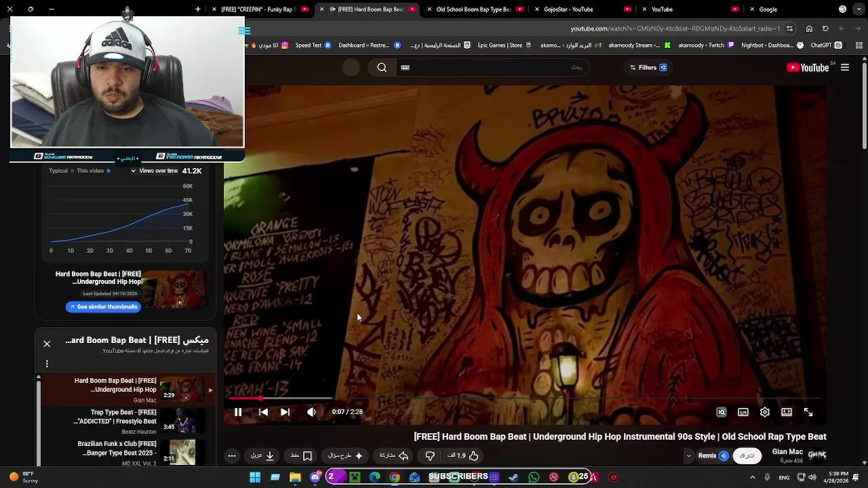Subscribe to the Gian Mac channel
The image size is (868, 488).
pos(747,455)
